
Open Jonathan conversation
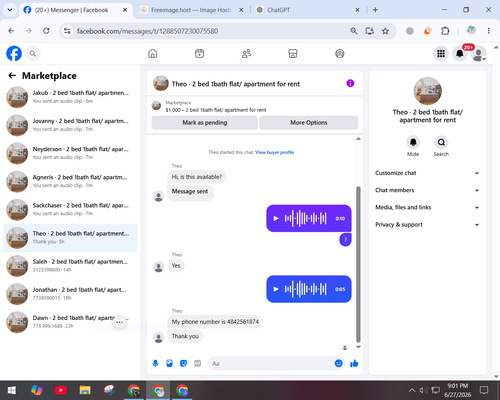coord(70,294)
